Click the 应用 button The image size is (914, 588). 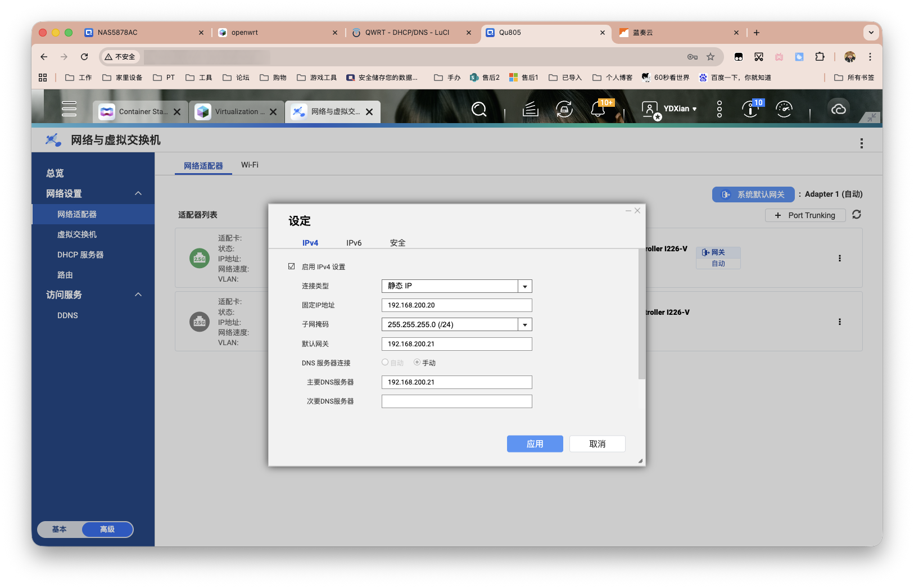[535, 444]
